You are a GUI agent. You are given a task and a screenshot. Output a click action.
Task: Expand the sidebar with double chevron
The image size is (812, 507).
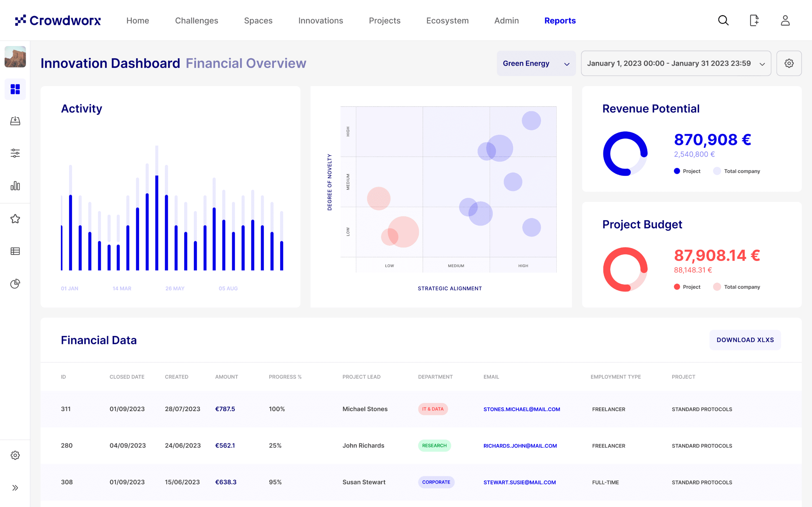pos(15,487)
